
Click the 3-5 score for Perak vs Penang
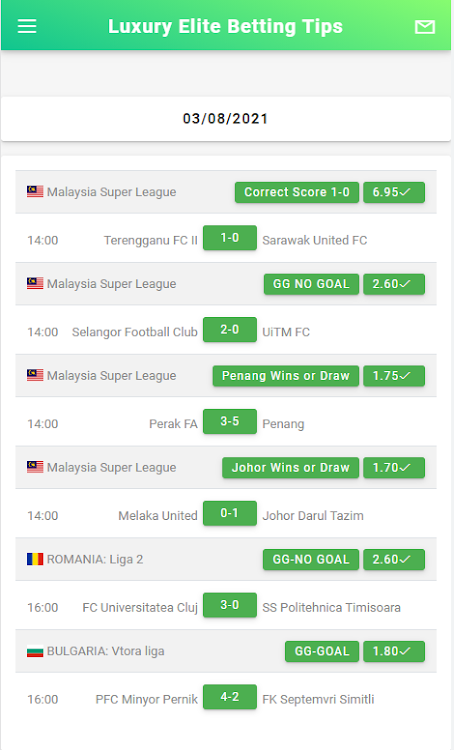[230, 421]
